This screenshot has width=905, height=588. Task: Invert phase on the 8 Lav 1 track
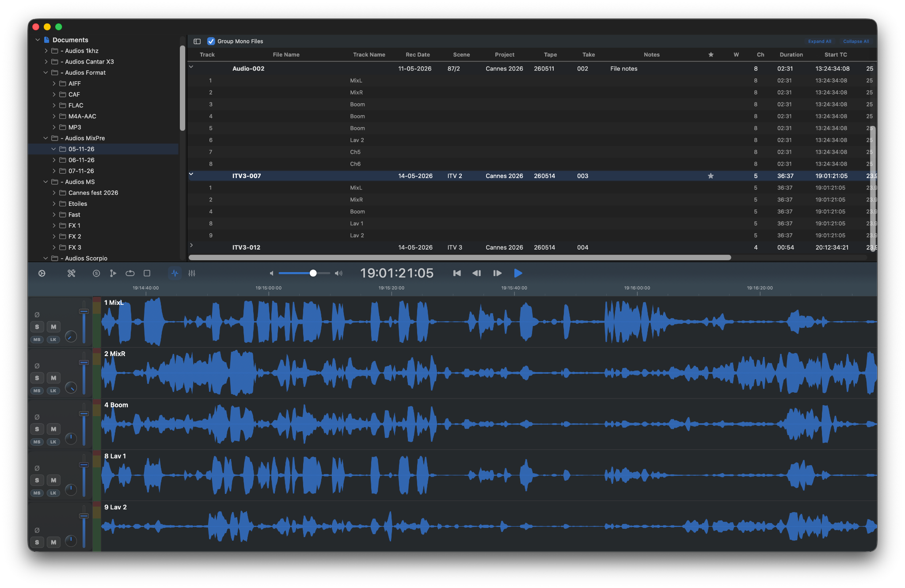point(37,468)
